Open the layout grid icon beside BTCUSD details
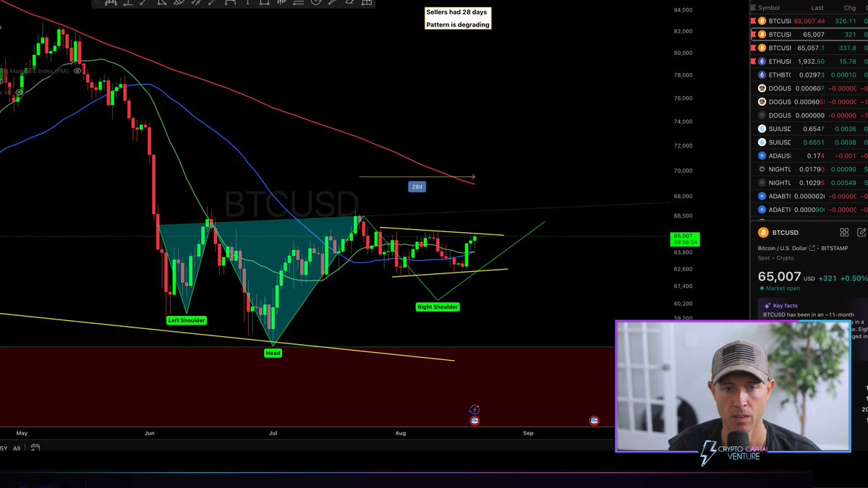868x488 pixels. click(844, 232)
